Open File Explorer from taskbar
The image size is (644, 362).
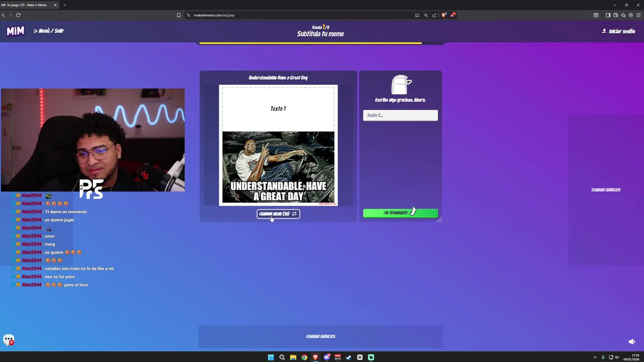[293, 357]
